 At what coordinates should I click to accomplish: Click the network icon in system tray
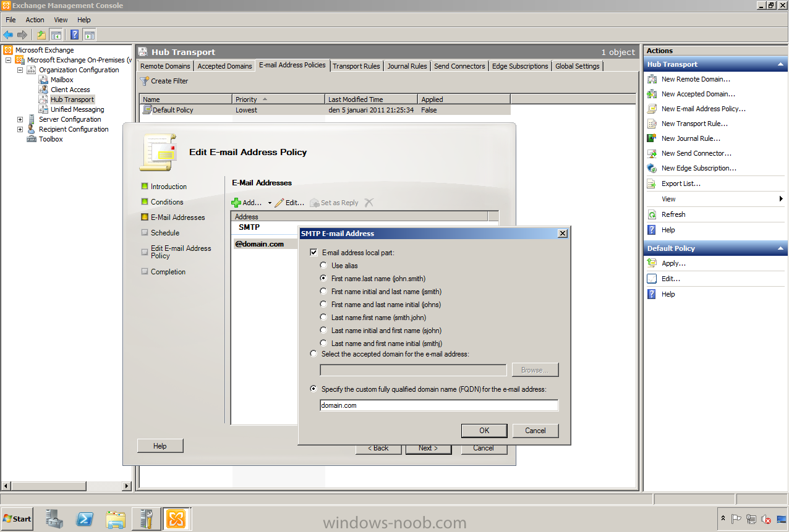tap(751, 520)
